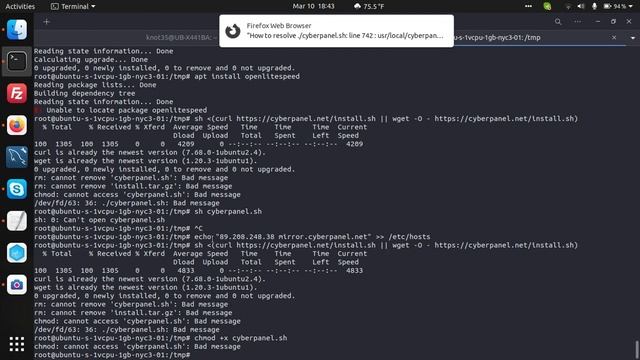Close the ubuntu-s-1vcpu /tmp terminal tab

tap(614, 38)
